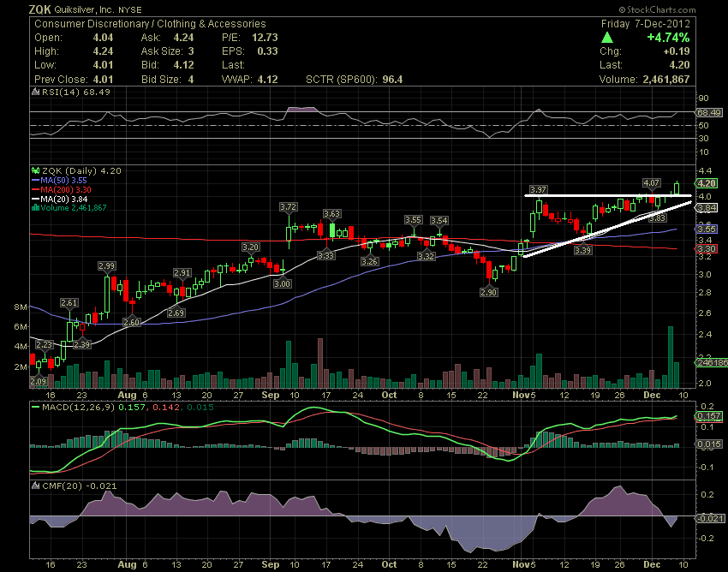Click the RSI 68.49 right-axis tag

(708, 112)
